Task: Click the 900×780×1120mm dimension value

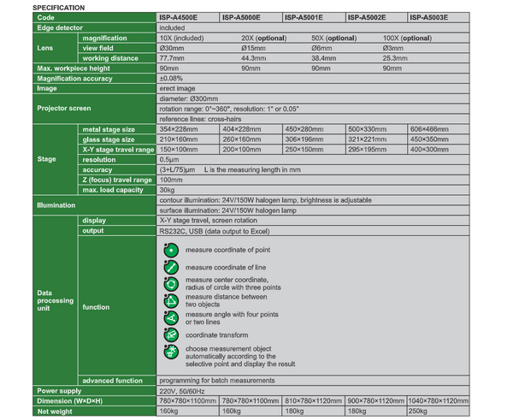Action: tap(376, 401)
